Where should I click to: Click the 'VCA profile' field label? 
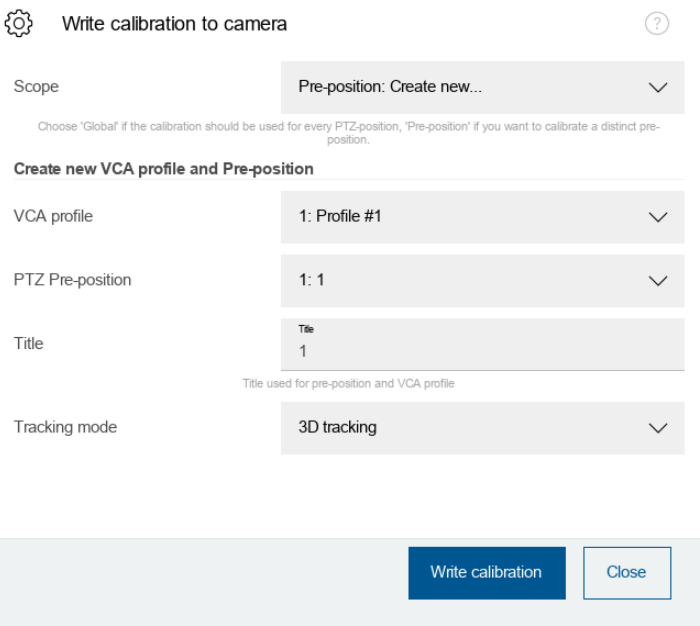[53, 216]
